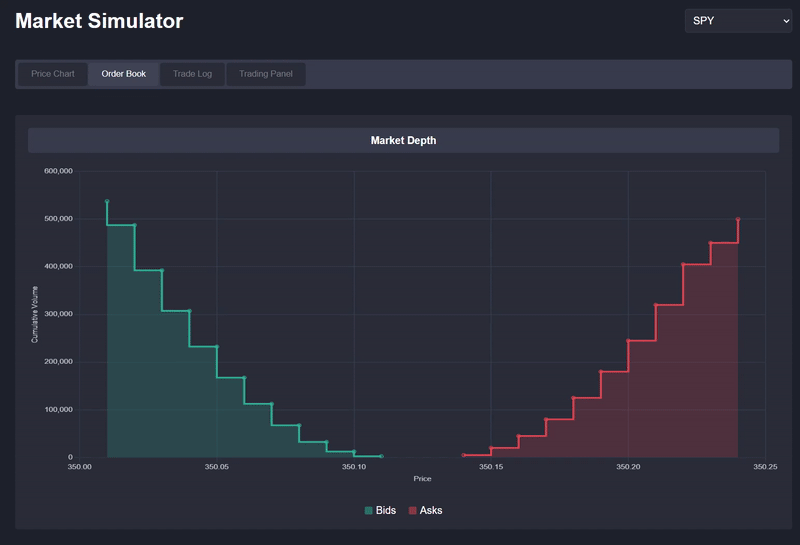Toggle the Bids series legend label
The image size is (800, 545).
click(385, 511)
